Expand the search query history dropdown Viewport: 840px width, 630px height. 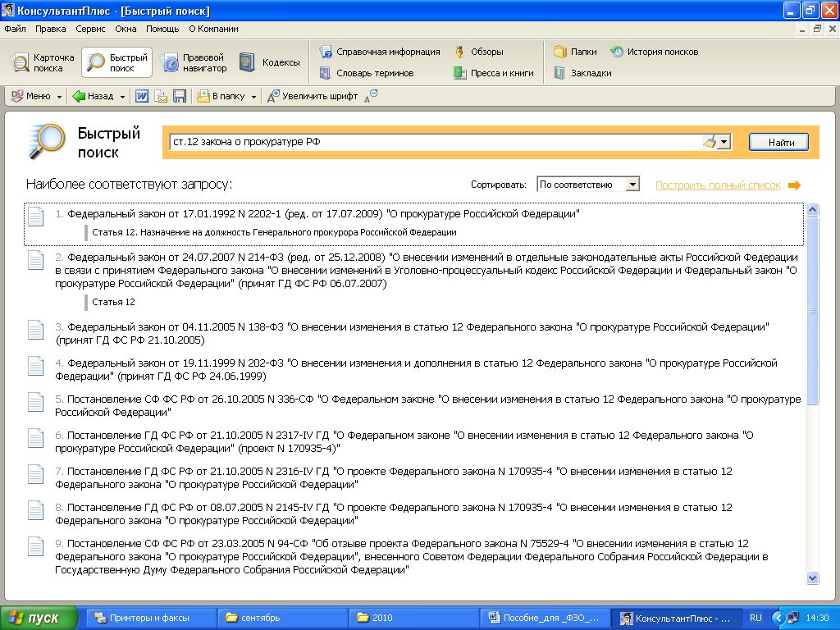pos(724,142)
